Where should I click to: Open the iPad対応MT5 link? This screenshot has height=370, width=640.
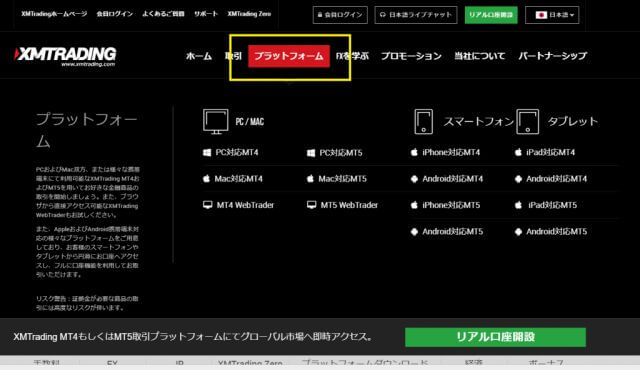(552, 205)
